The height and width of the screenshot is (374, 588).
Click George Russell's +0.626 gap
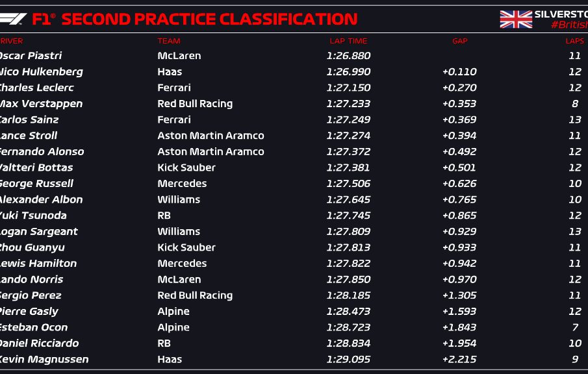pos(459,184)
